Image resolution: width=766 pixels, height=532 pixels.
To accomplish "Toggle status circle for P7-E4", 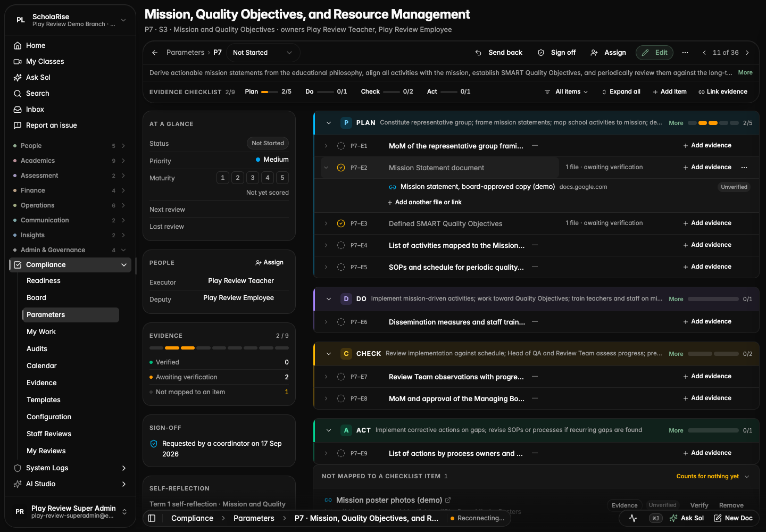I will click(341, 245).
